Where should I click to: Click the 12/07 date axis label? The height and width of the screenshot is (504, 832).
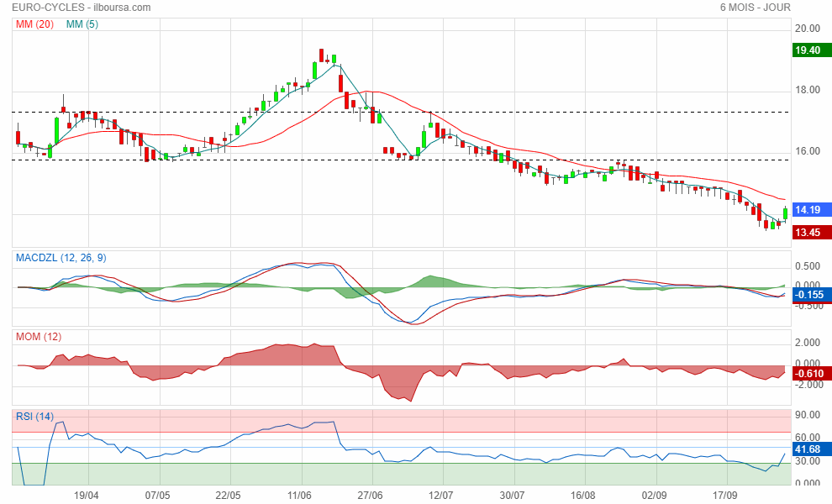pyautogui.click(x=441, y=495)
